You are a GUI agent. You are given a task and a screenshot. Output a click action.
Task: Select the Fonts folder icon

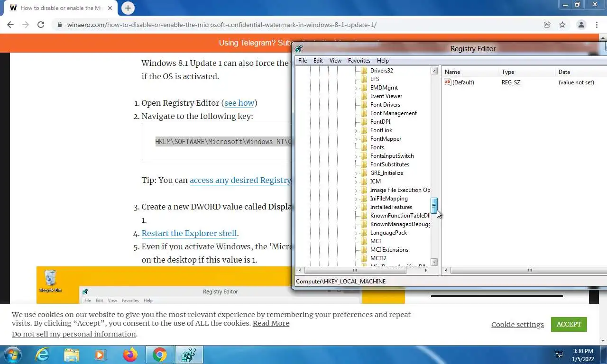pyautogui.click(x=364, y=147)
